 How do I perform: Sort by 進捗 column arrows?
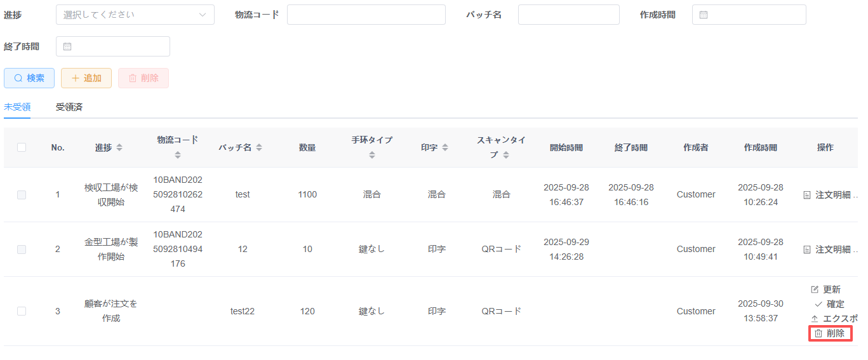pyautogui.click(x=119, y=147)
